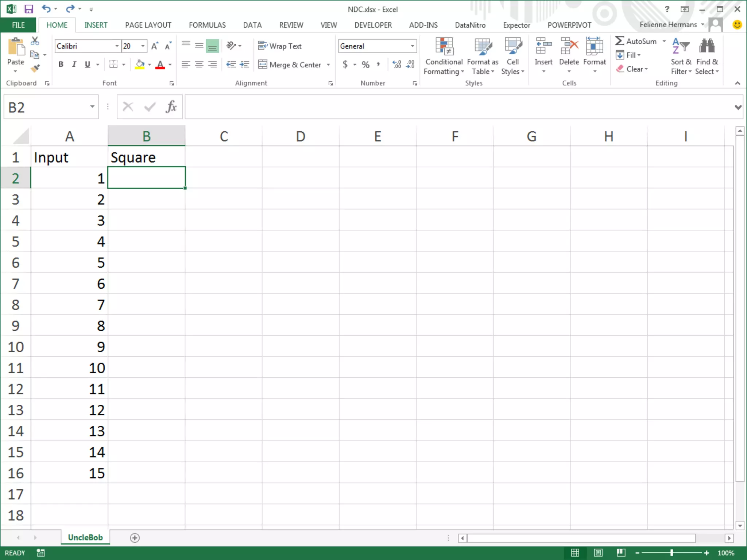
Task: Open the Name Box dropdown arrow
Action: click(92, 107)
